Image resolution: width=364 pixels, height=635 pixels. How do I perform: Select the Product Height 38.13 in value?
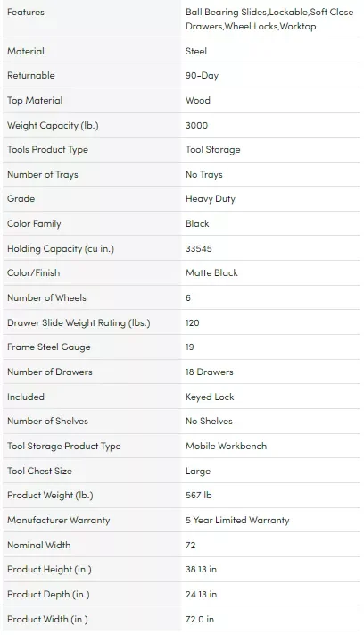(201, 570)
